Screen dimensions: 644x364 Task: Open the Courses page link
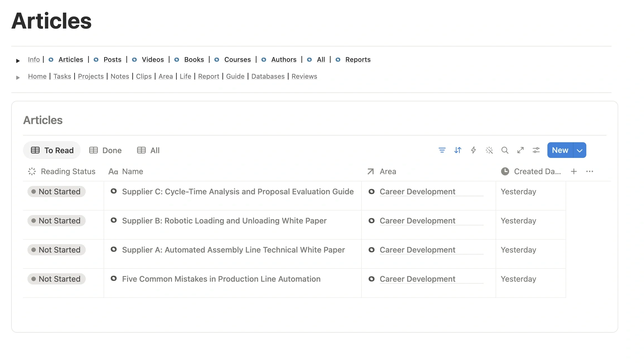237,60
